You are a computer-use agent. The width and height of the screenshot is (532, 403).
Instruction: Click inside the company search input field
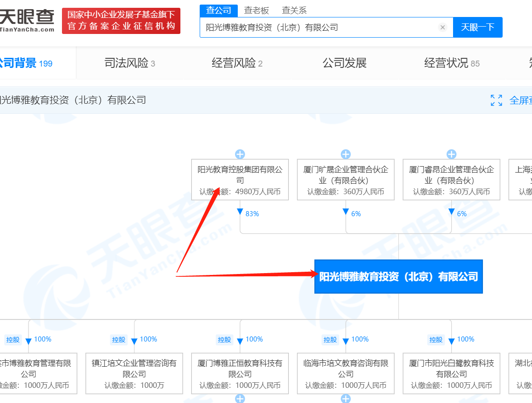(x=321, y=27)
